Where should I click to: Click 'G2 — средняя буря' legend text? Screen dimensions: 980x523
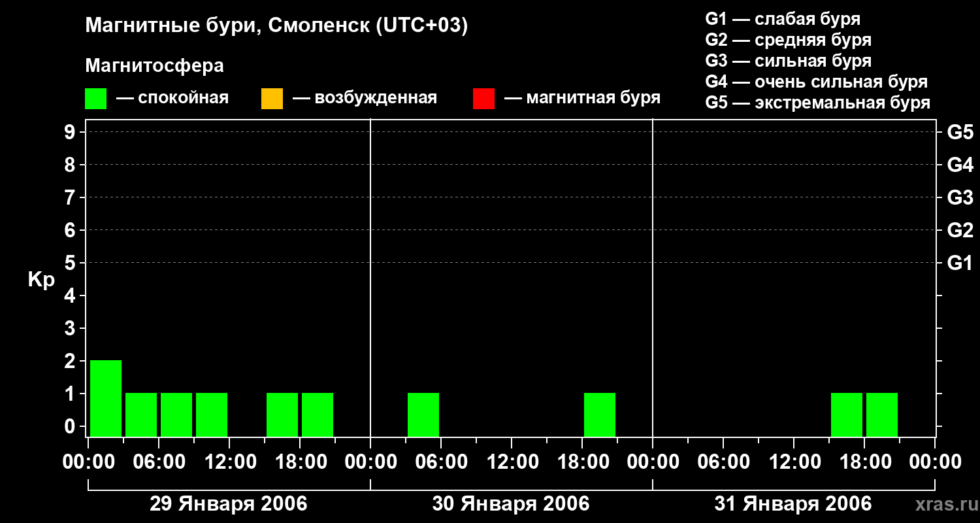789,40
